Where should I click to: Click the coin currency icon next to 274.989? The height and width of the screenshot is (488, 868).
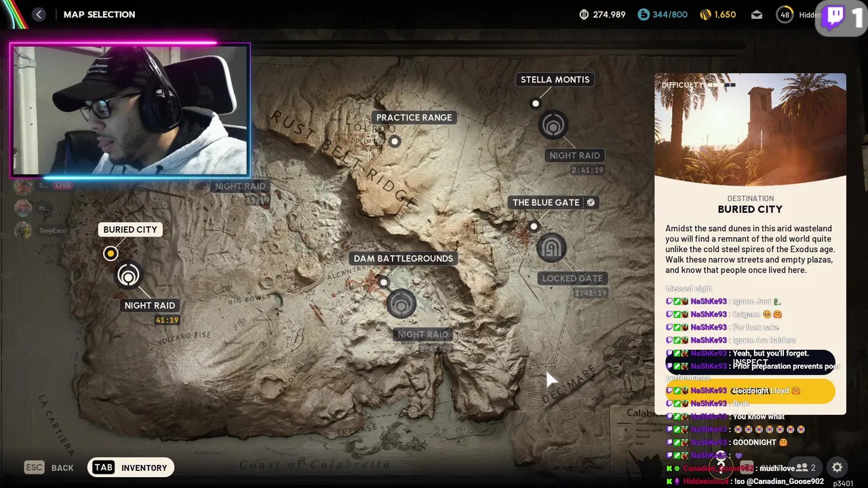pos(584,14)
